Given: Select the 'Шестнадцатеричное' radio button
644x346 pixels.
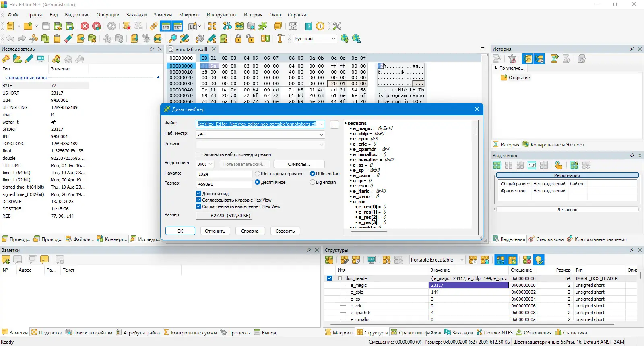Looking at the screenshot, I should pyautogui.click(x=257, y=174).
